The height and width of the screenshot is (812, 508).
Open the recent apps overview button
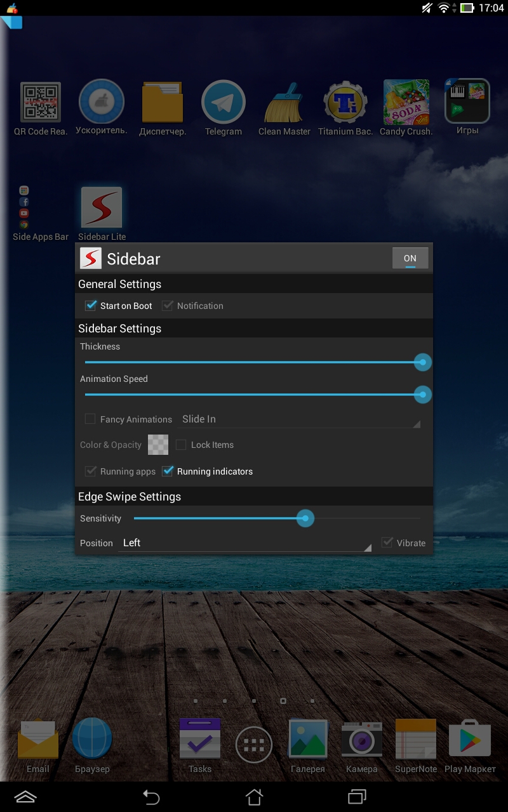[x=357, y=797]
